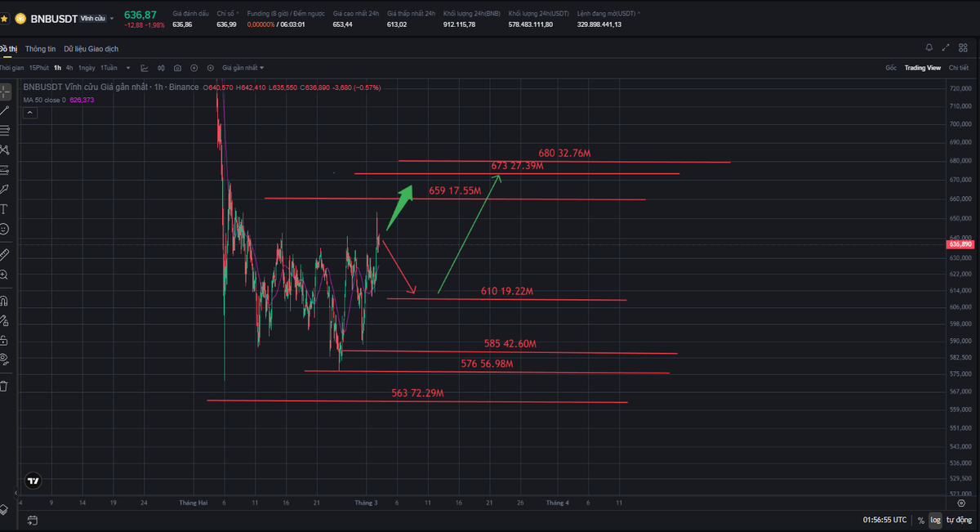Click the 'Tháng 3' time axis label
This screenshot has width=980, height=532.
[x=366, y=503]
